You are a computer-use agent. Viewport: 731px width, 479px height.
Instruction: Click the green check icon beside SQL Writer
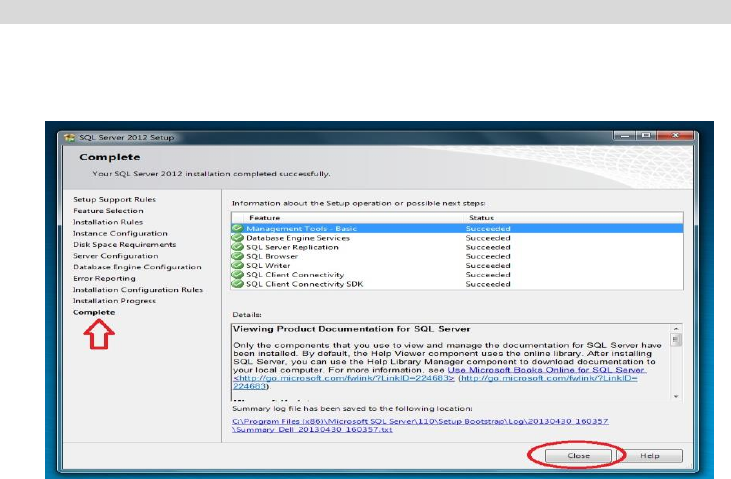(238, 265)
